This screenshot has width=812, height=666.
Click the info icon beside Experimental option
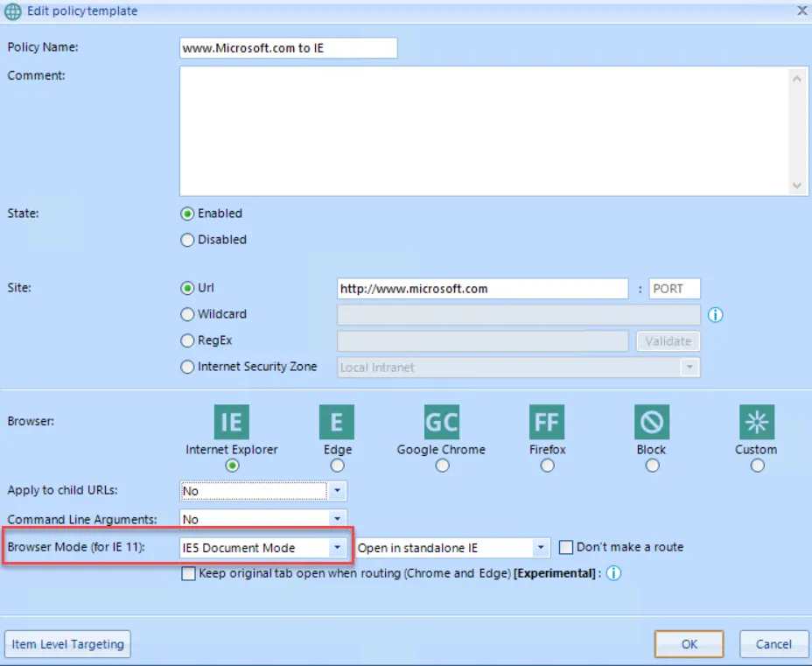pyautogui.click(x=613, y=573)
